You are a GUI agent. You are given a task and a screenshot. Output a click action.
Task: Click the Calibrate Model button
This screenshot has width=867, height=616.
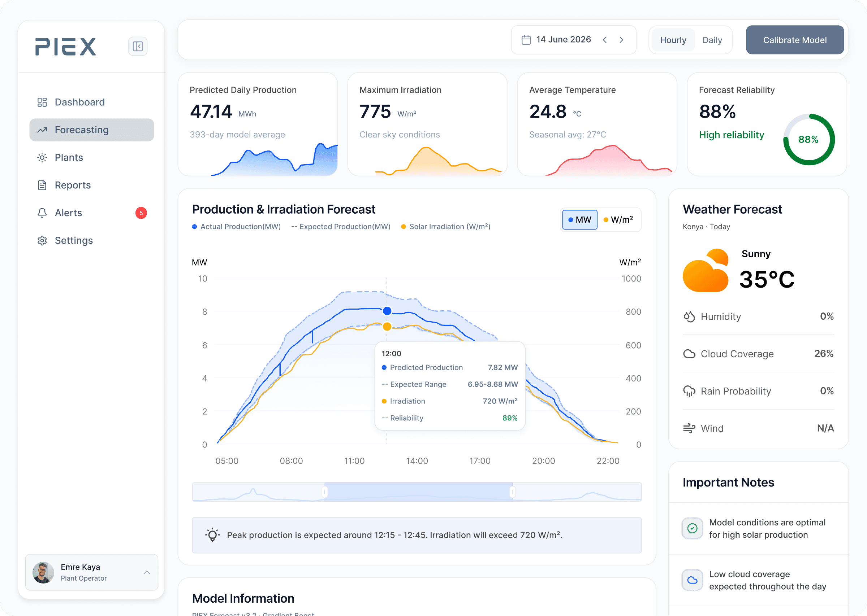coord(795,40)
